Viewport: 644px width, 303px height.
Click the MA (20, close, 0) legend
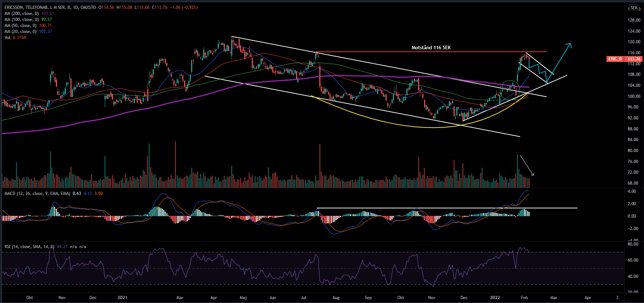[21, 32]
